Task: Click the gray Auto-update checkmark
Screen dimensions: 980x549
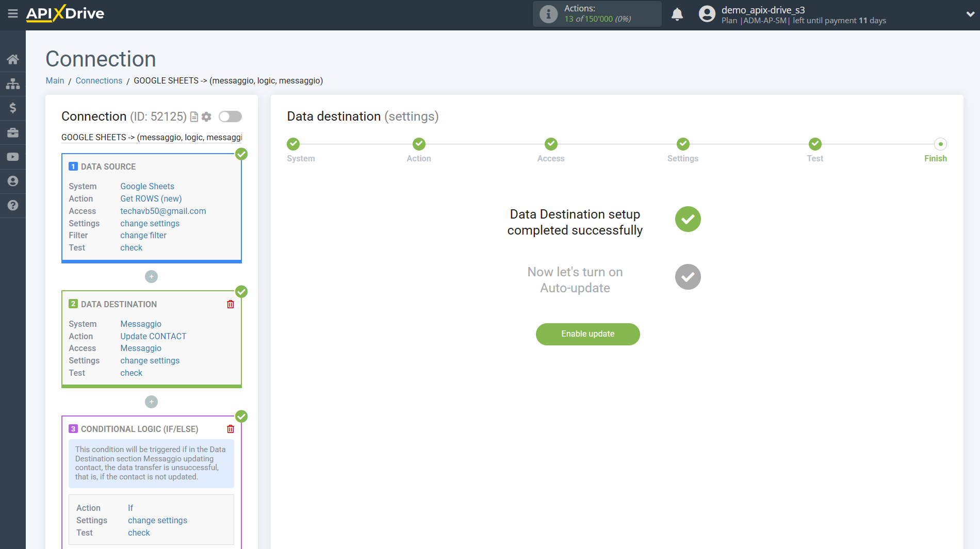Action: [688, 277]
